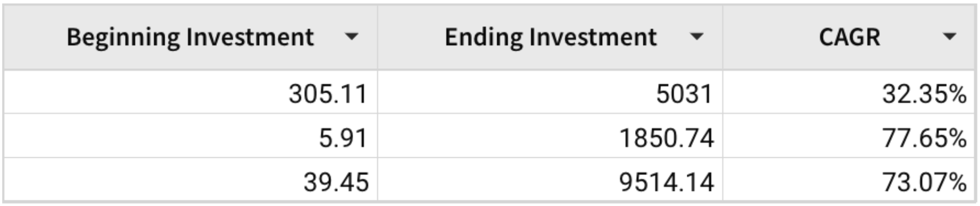This screenshot has height=206, width=980.
Task: Click the lowest CAGR percentage cell
Action: [x=849, y=92]
